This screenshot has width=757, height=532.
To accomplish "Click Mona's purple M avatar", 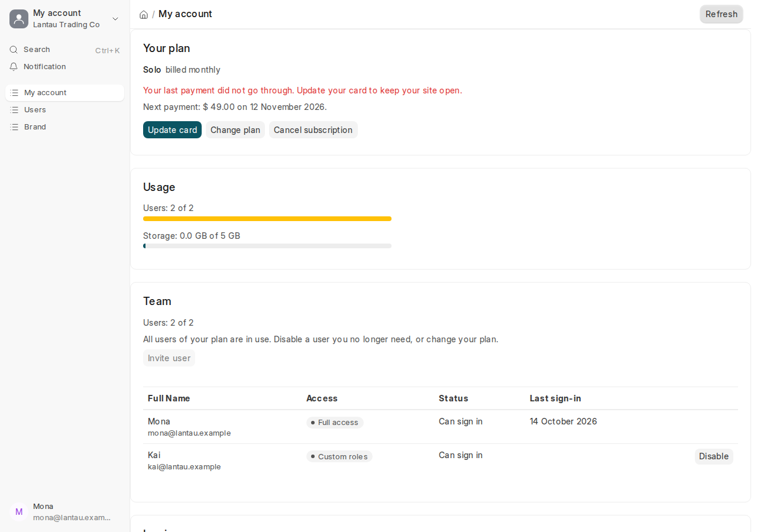I will click(19, 512).
